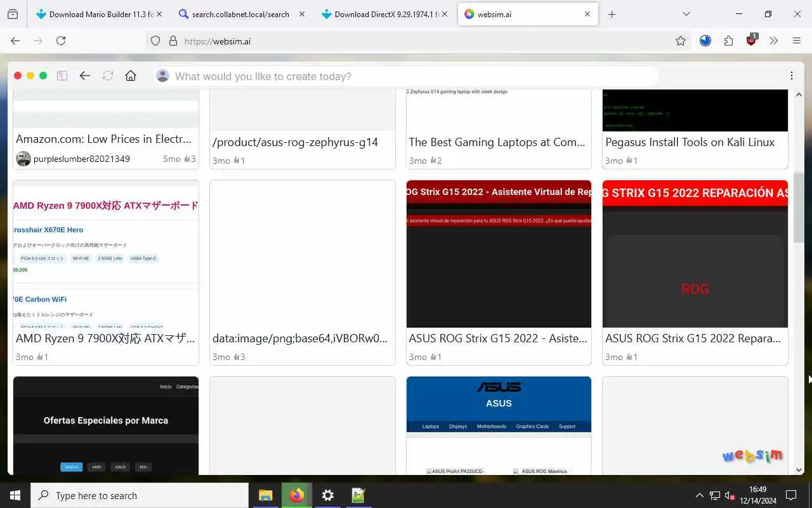The height and width of the screenshot is (508, 812).
Task: Switch to search.collabnet.local/search tab
Action: 240,14
